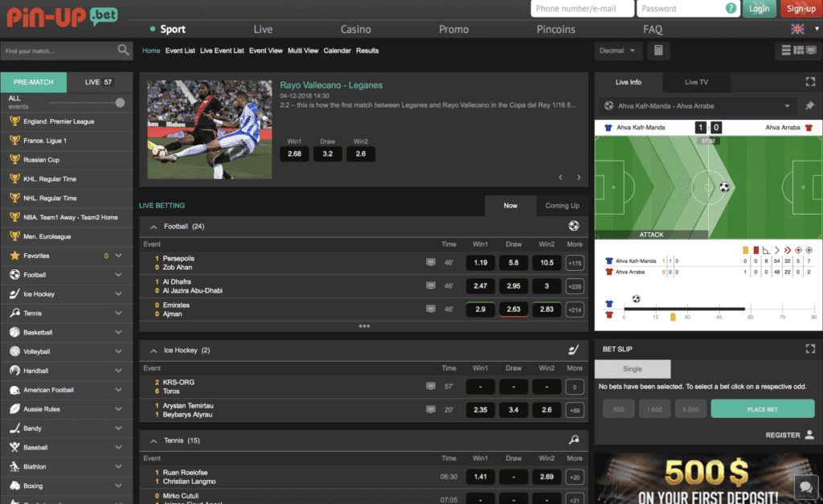Open live stream icon for Emirates match
The image size is (823, 504).
[431, 309]
